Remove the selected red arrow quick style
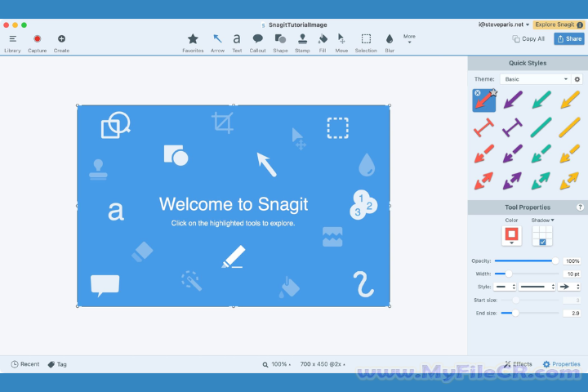The width and height of the screenshot is (588, 392). pyautogui.click(x=478, y=93)
